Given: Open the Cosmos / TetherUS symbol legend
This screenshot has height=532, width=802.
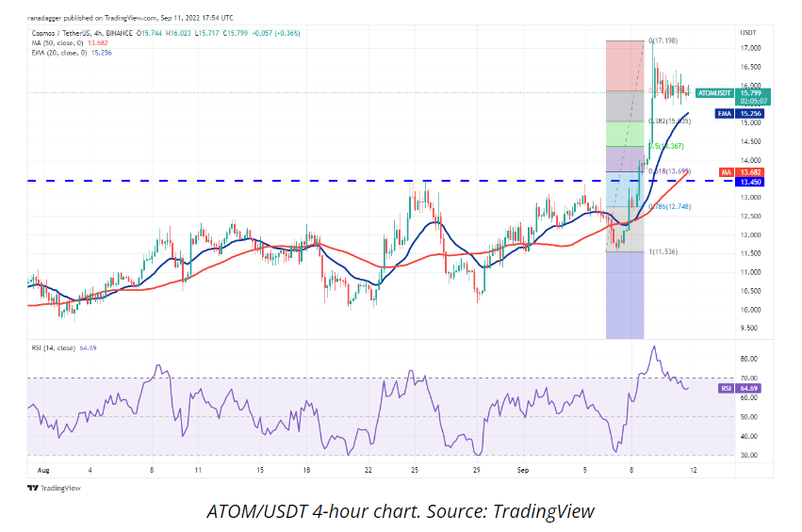Looking at the screenshot, I should pos(82,33).
